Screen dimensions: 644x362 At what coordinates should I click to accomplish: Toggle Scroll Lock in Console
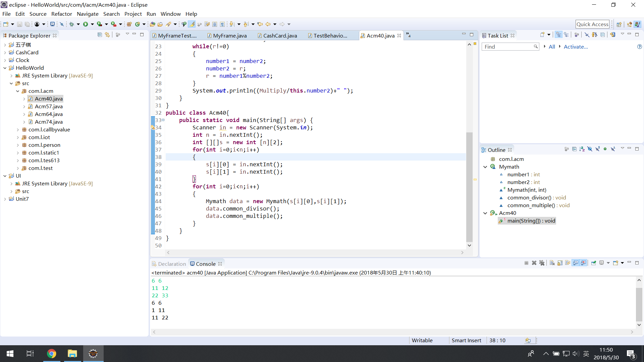point(560,263)
